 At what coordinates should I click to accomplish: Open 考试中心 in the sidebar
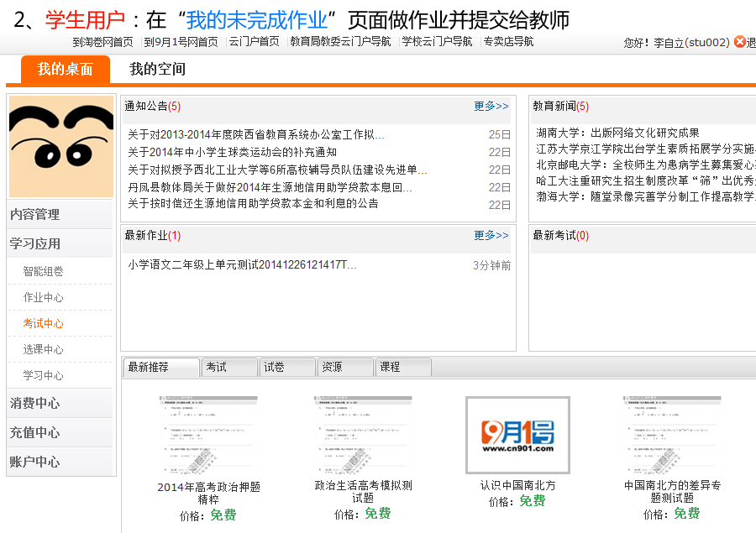click(x=44, y=324)
